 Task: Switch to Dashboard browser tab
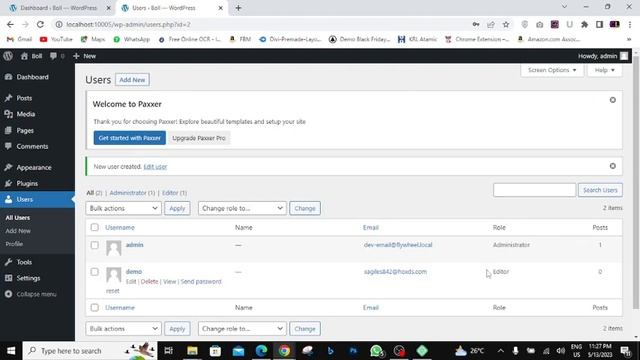click(x=58, y=8)
